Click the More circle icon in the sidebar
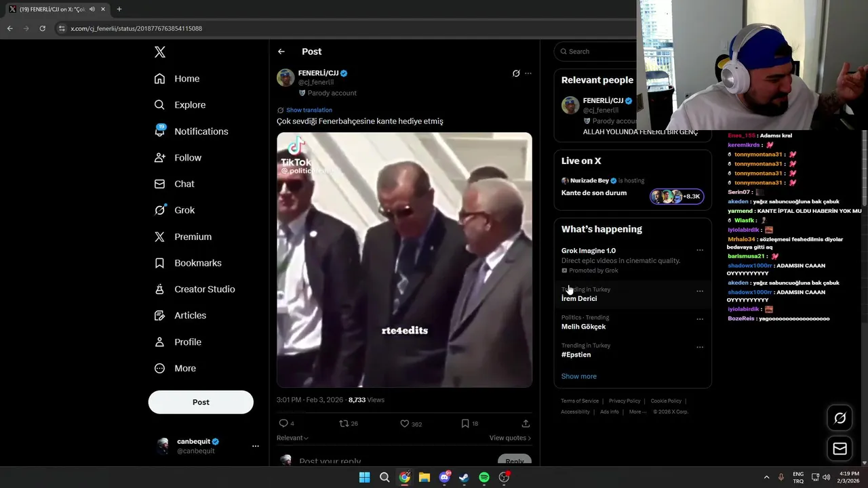 (159, 369)
